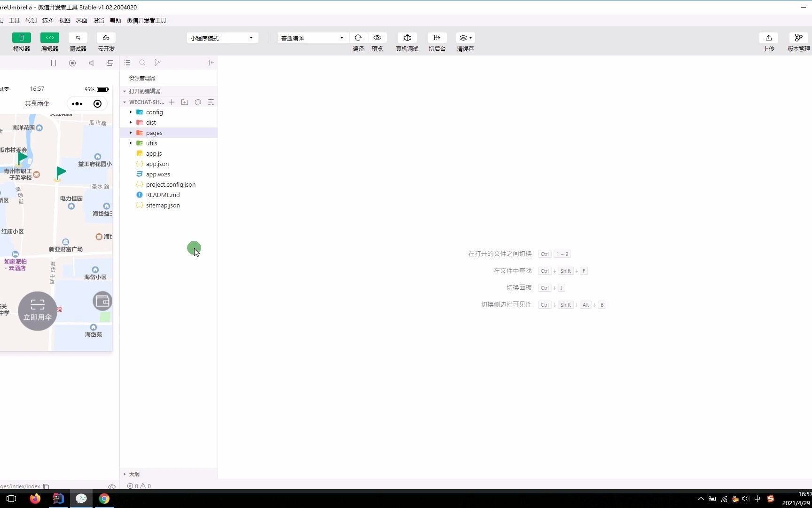Collapse the file tree sidebar icon
This screenshot has height=508, width=812.
[x=211, y=63]
